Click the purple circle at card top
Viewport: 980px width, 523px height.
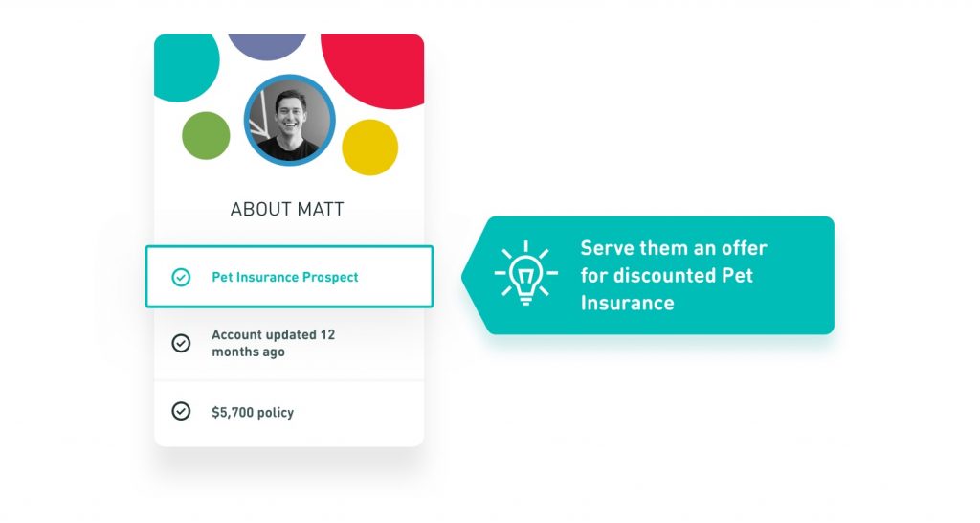267,45
